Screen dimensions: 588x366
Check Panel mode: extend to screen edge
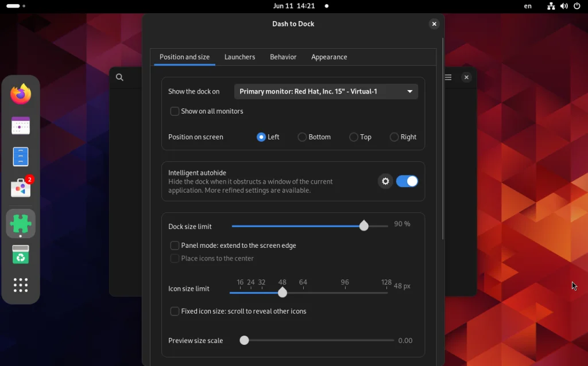click(175, 246)
